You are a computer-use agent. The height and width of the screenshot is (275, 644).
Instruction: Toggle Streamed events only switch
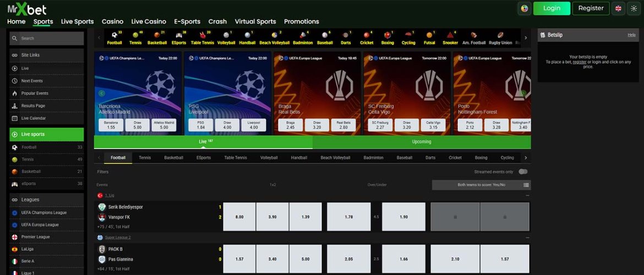tap(523, 172)
